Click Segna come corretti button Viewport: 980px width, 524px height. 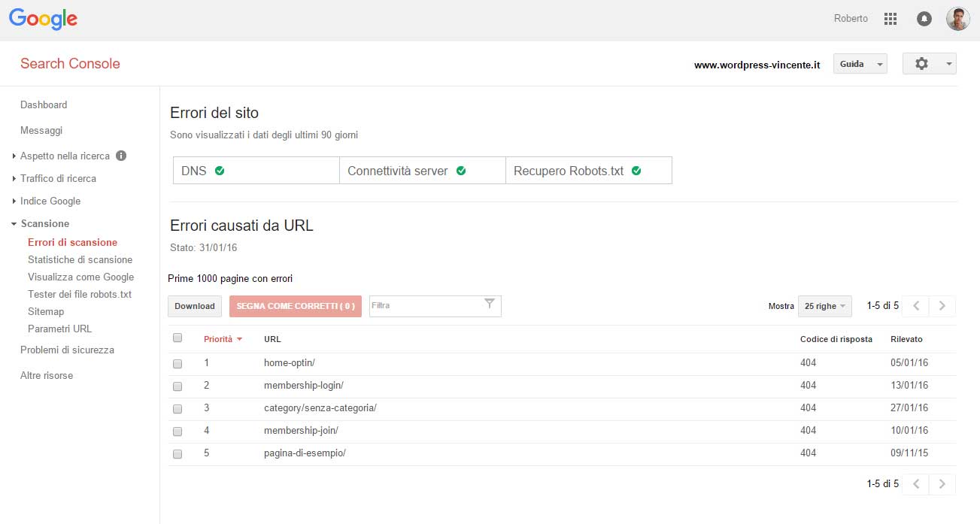[x=296, y=306]
